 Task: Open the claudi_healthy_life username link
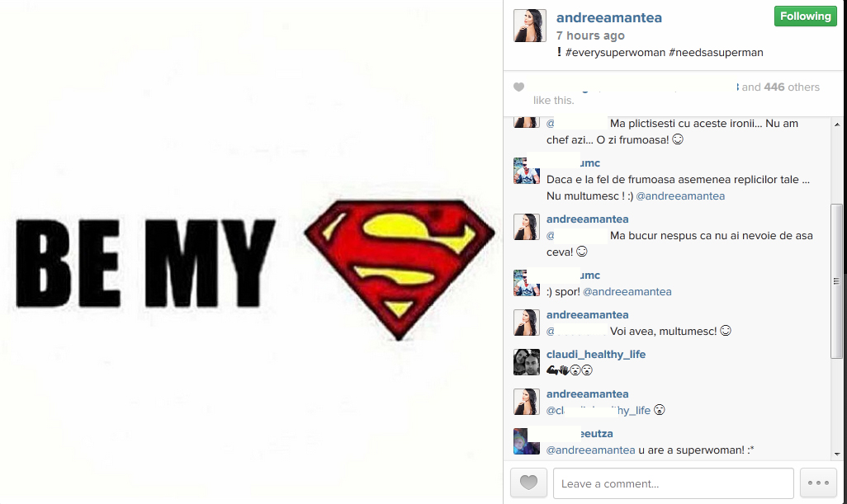click(596, 354)
